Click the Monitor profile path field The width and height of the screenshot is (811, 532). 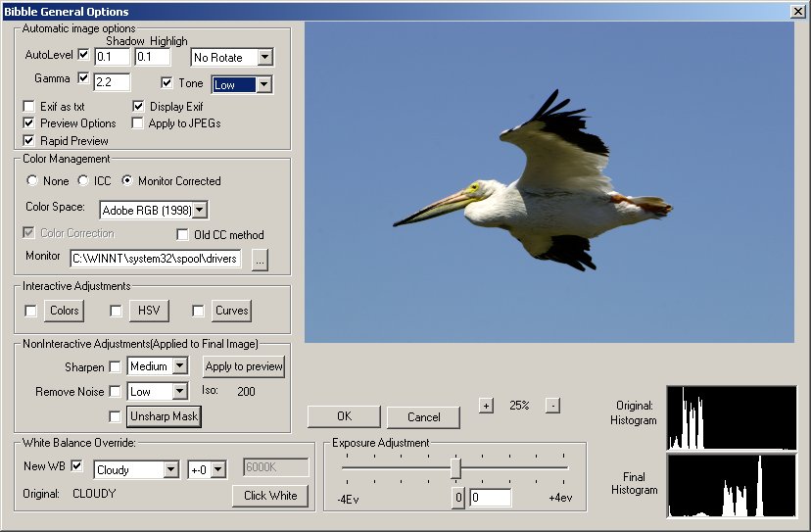click(x=156, y=259)
